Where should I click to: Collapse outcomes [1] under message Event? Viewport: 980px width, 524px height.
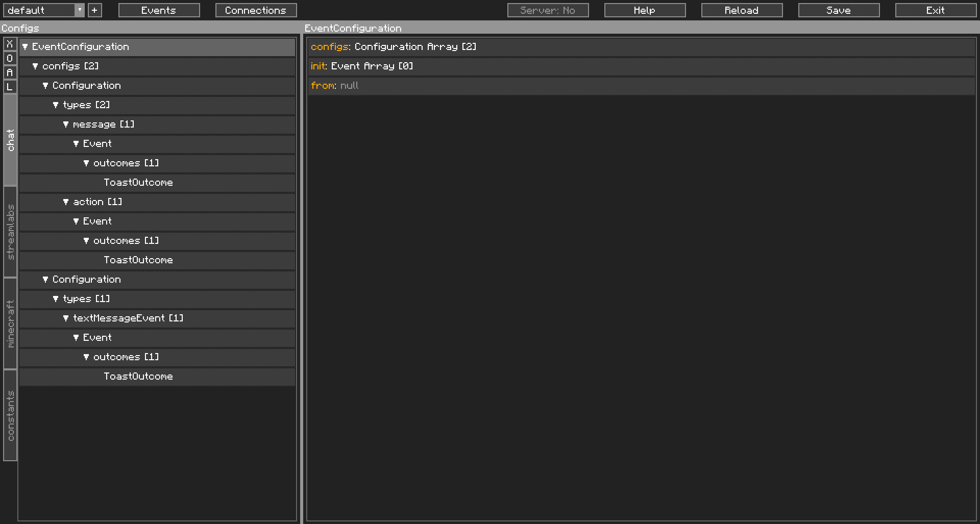point(86,163)
